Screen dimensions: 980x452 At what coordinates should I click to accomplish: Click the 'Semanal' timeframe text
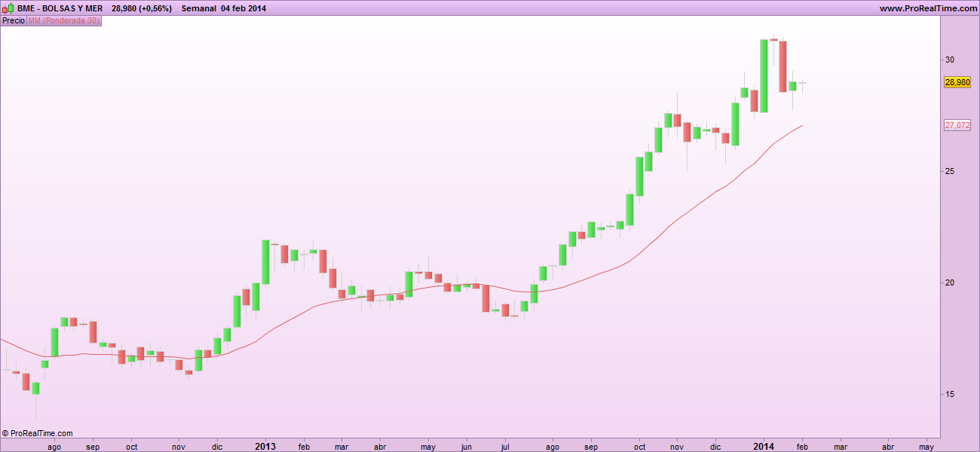click(x=199, y=8)
